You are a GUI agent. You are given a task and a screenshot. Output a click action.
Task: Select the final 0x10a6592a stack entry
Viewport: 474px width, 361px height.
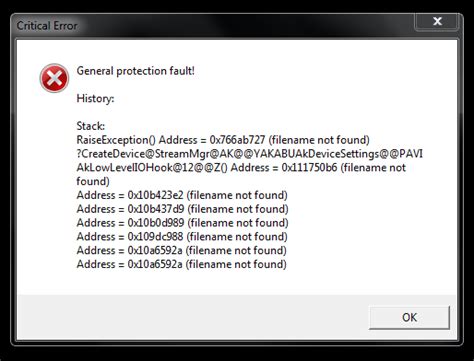click(x=182, y=264)
